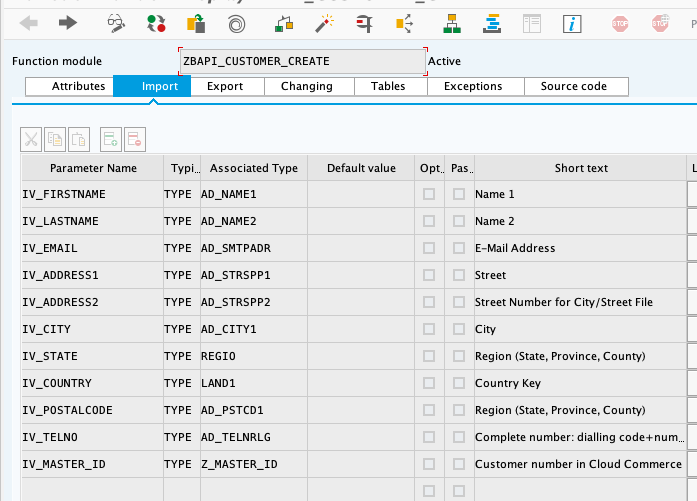Screen dimensions: 697x501
Task: Click the AD_SMTPADR associated type cell
Action: pyautogui.click(x=254, y=248)
